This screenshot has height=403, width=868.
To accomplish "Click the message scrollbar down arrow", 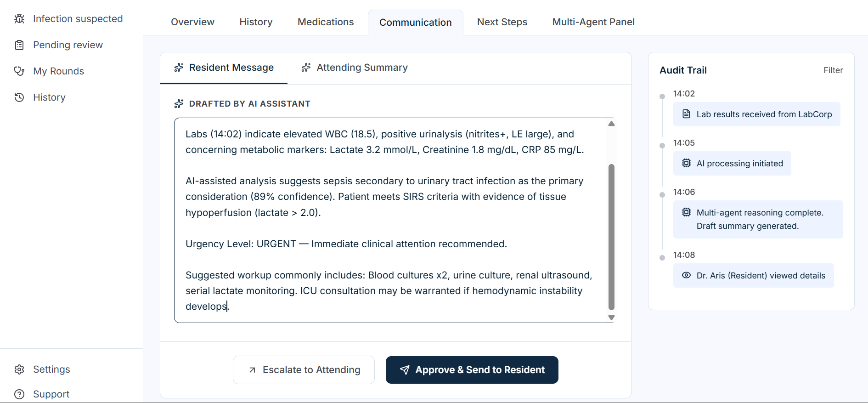I will click(611, 317).
